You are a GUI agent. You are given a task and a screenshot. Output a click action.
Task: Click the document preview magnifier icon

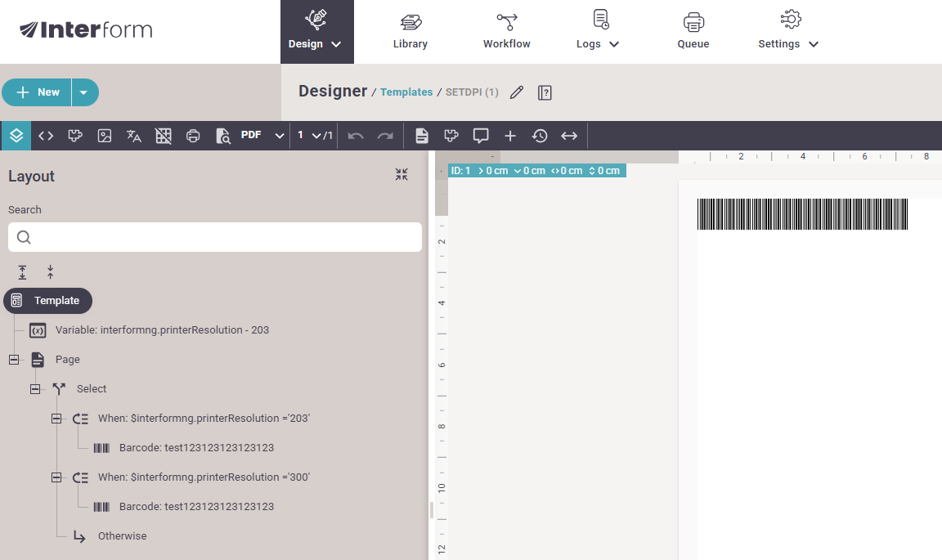222,136
